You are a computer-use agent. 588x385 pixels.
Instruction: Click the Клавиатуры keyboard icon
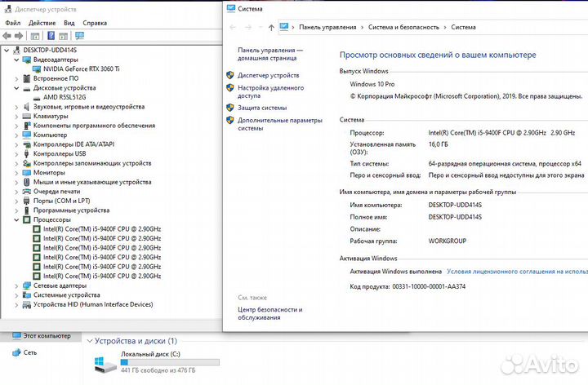tap(27, 116)
